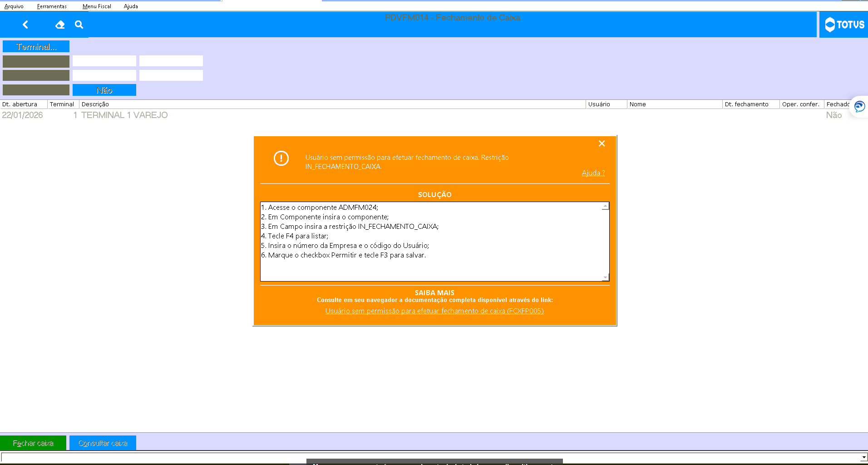Click the warning exclamation icon in dialog
Viewport: 868px width, 465px height.
tap(281, 158)
